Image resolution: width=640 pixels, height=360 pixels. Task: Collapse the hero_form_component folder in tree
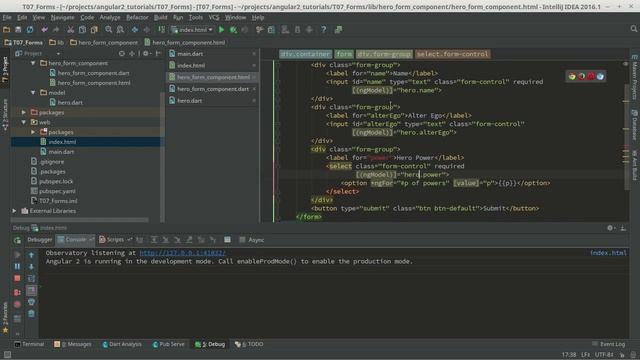(x=33, y=63)
